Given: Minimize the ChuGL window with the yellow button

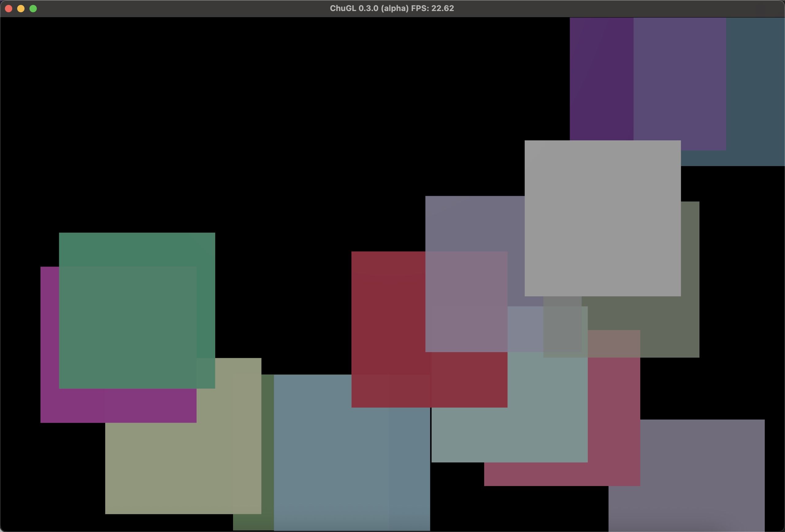Looking at the screenshot, I should pyautogui.click(x=21, y=9).
